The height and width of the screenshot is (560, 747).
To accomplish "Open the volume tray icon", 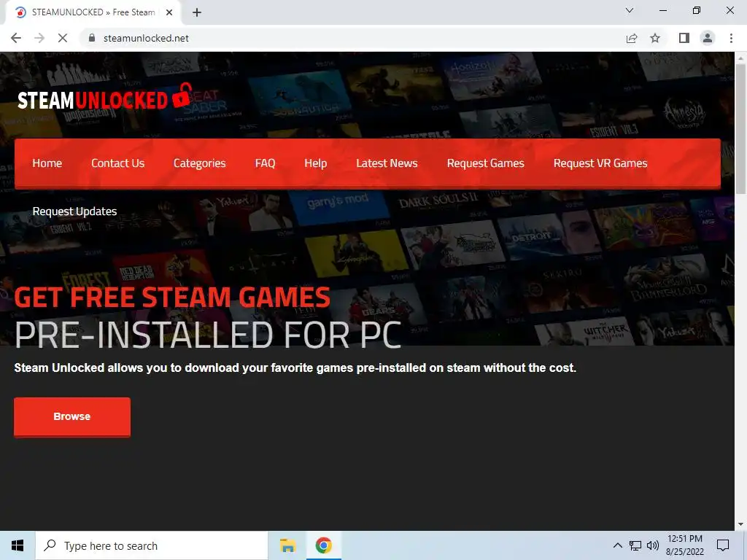I will (x=653, y=545).
